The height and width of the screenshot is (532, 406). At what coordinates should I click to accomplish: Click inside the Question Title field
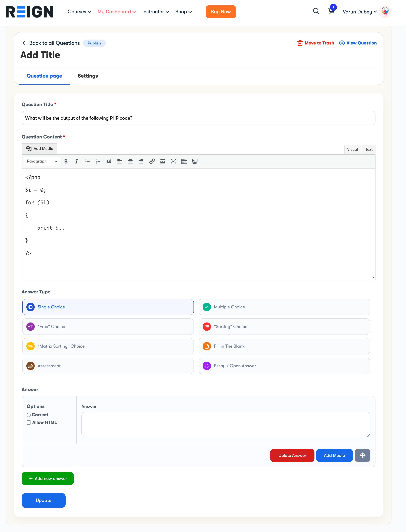click(x=198, y=118)
